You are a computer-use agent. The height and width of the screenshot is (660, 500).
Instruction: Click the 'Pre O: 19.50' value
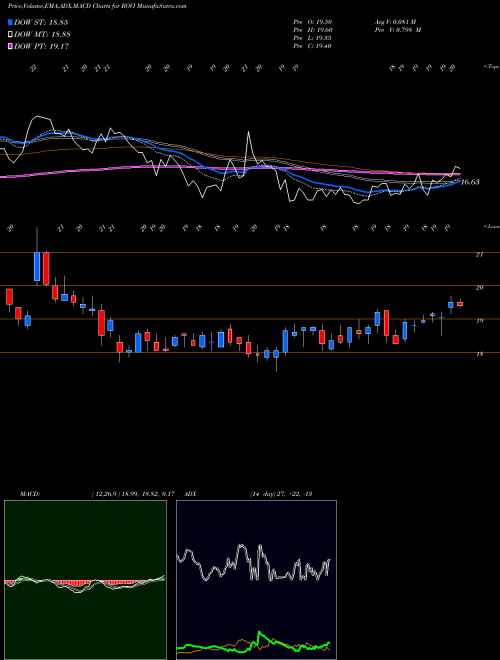coord(313,22)
